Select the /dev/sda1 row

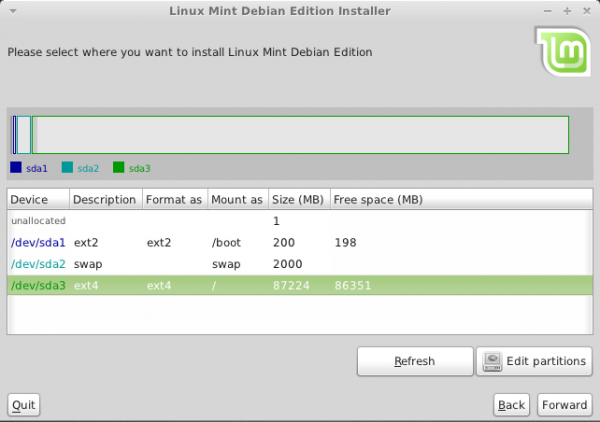click(x=300, y=243)
